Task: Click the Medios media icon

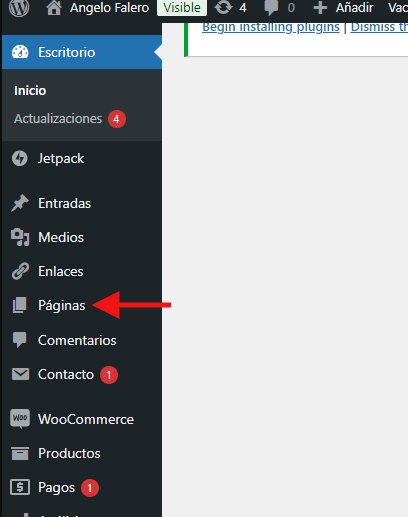Action: coord(20,237)
